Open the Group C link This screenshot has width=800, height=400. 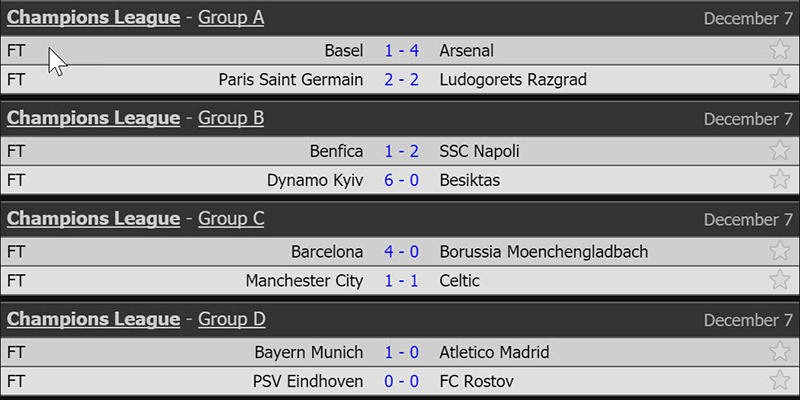point(231,219)
